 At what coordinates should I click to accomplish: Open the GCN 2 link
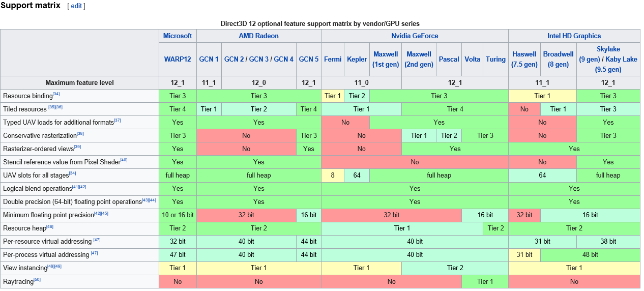(x=234, y=59)
